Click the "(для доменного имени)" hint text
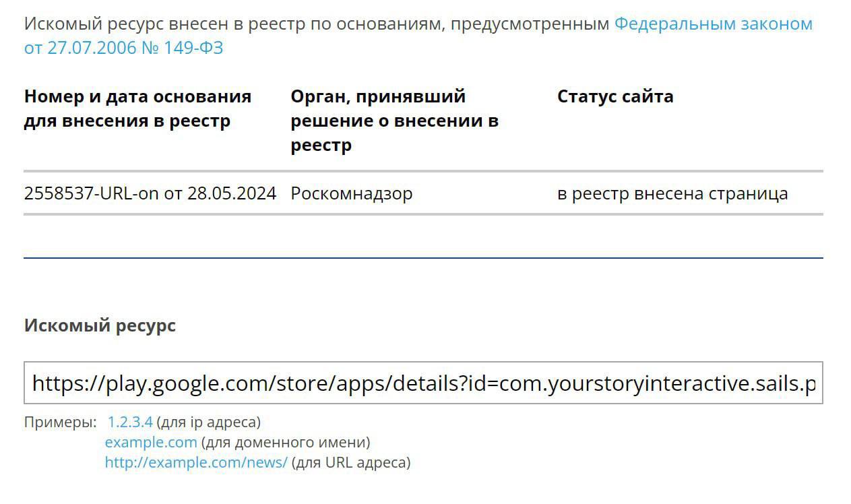The width and height of the screenshot is (851, 504). 286,443
